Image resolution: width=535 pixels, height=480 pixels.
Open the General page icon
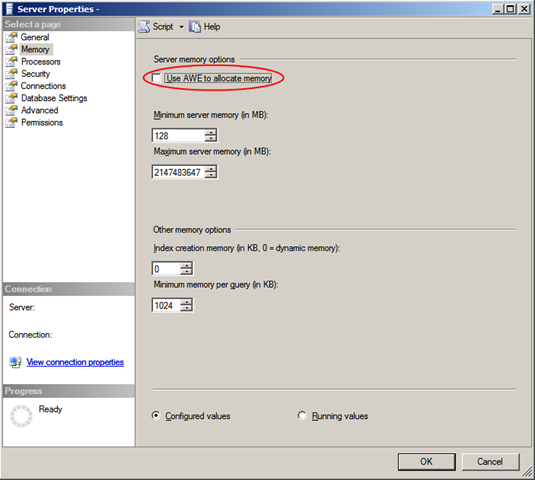click(11, 37)
